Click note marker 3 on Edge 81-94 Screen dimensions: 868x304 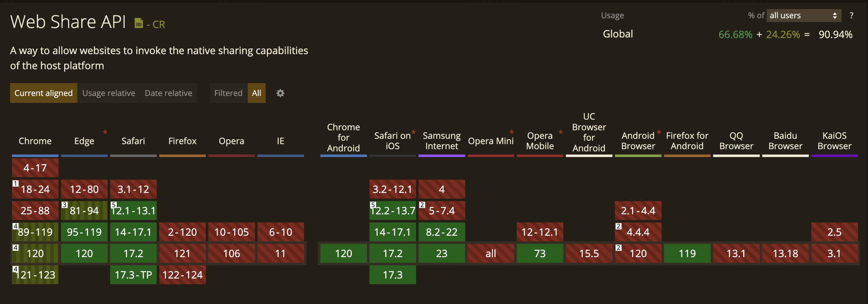tap(64, 205)
